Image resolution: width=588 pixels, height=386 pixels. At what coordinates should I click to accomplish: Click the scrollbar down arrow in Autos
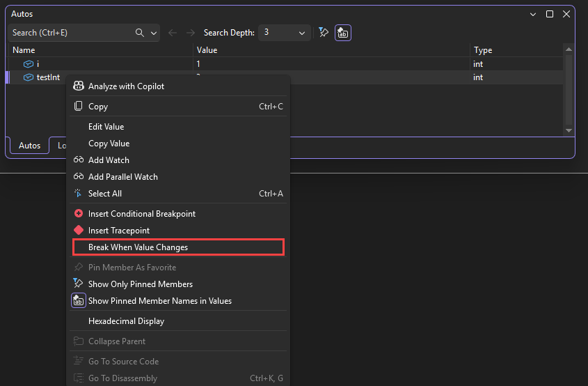pyautogui.click(x=569, y=130)
